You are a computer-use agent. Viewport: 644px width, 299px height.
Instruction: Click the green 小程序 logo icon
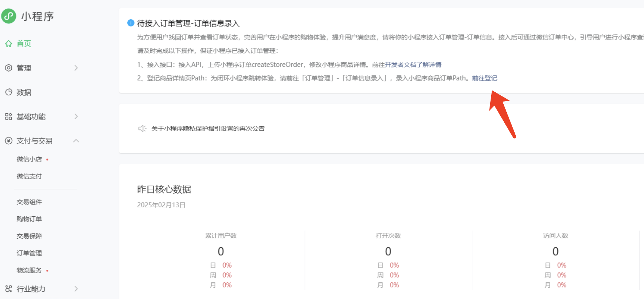(x=9, y=16)
